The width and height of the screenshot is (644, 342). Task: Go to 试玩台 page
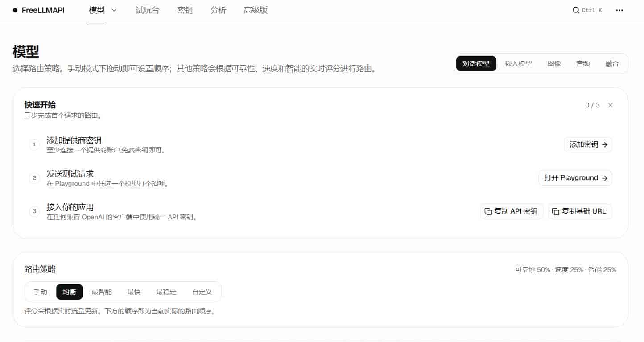tap(148, 10)
